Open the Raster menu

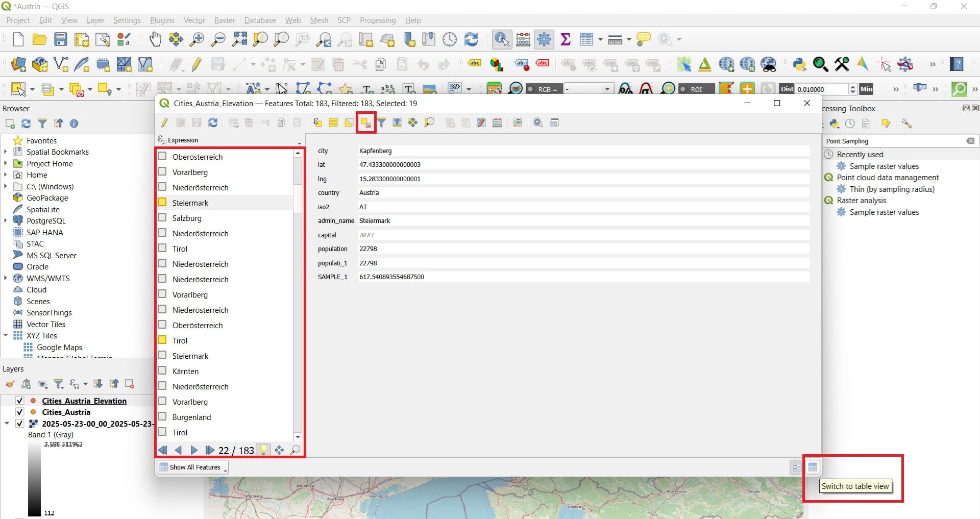click(225, 20)
